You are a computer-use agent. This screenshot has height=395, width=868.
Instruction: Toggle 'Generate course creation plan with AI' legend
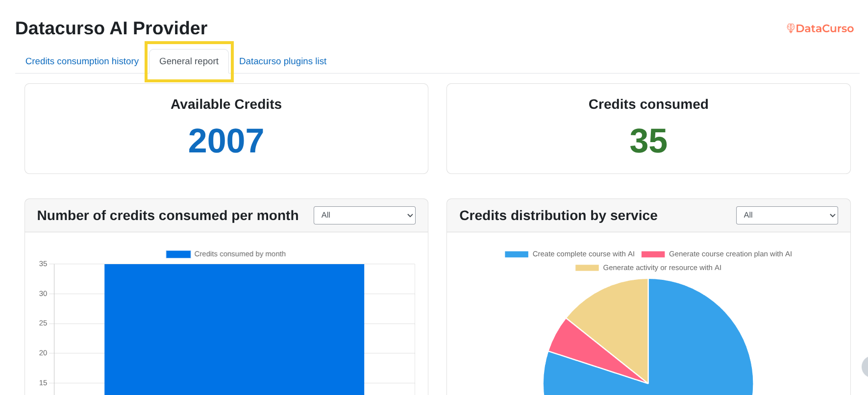pyautogui.click(x=730, y=254)
